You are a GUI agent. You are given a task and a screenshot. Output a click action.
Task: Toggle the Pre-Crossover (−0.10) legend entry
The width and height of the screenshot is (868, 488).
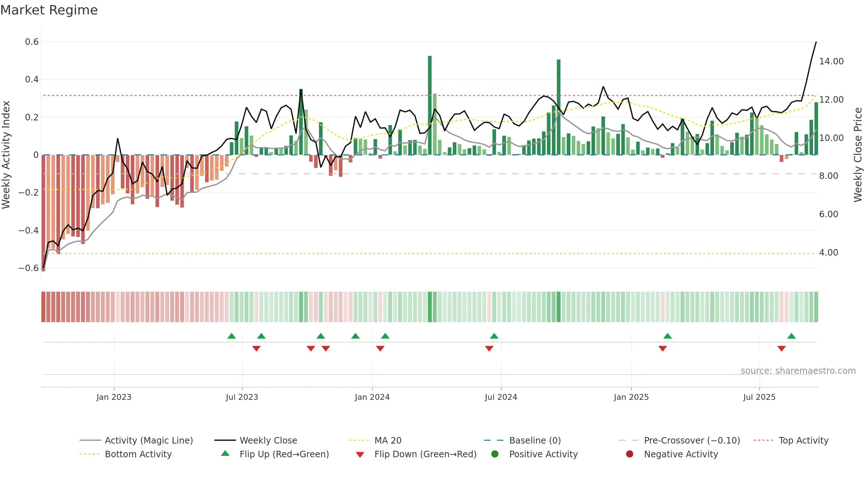(679, 440)
